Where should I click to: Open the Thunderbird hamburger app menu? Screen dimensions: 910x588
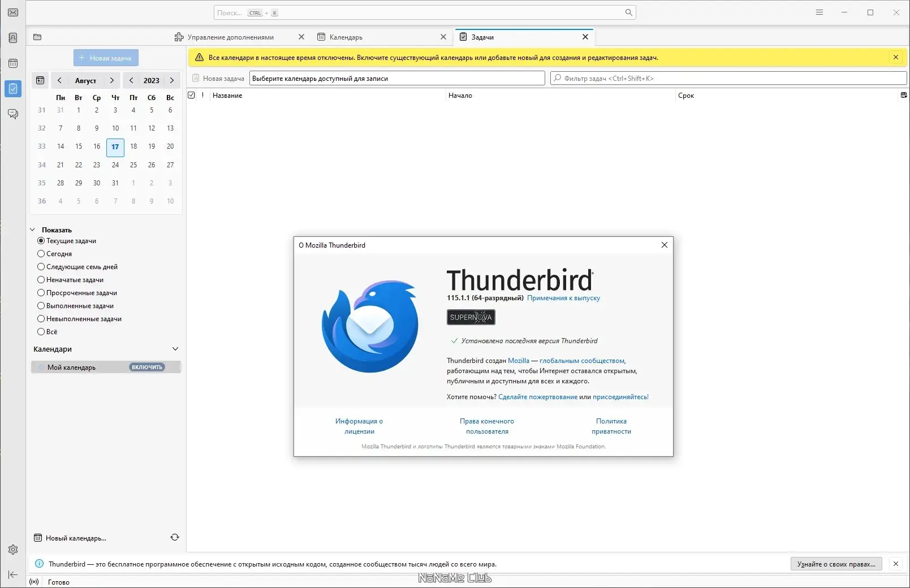tap(820, 12)
